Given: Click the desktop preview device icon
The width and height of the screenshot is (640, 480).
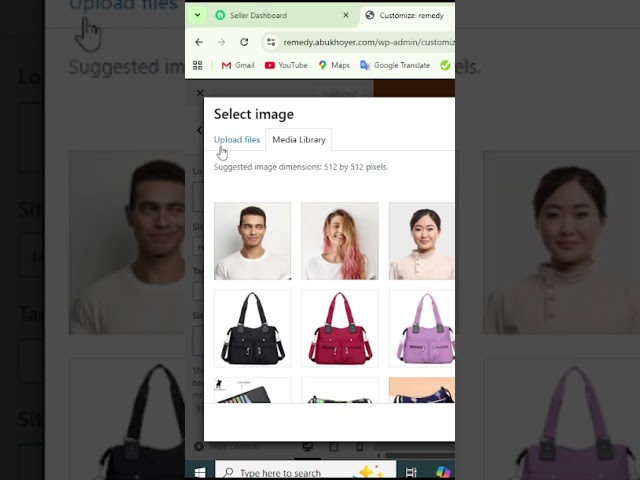Looking at the screenshot, I should [308, 447].
